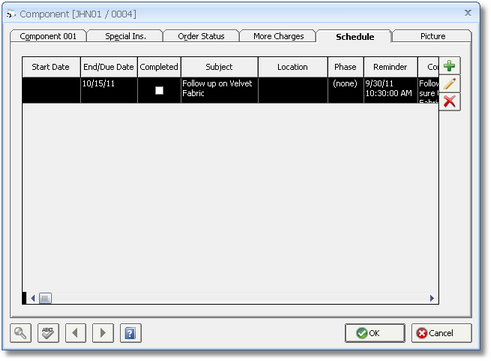Click the green plus add schedule icon

click(x=449, y=66)
